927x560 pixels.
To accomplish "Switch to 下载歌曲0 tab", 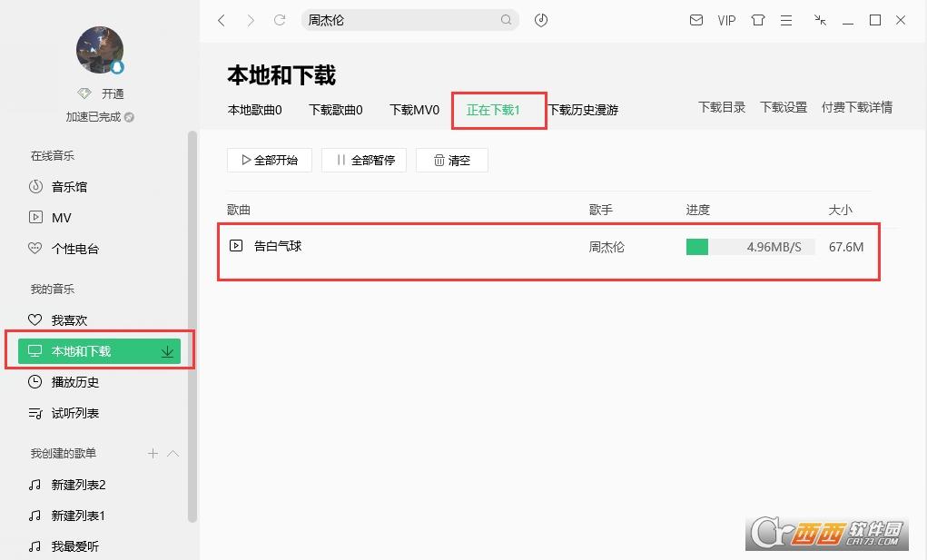I will (336, 110).
